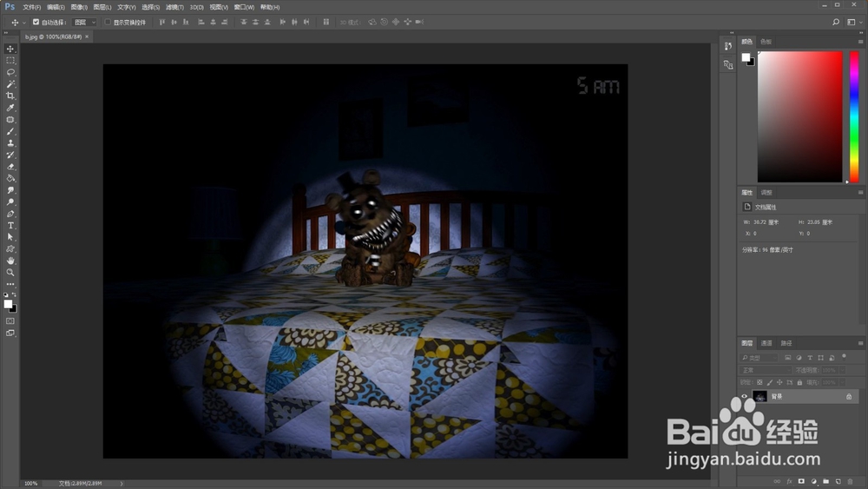The image size is (868, 489).
Task: Click the add layer mask icon
Action: [x=801, y=482]
